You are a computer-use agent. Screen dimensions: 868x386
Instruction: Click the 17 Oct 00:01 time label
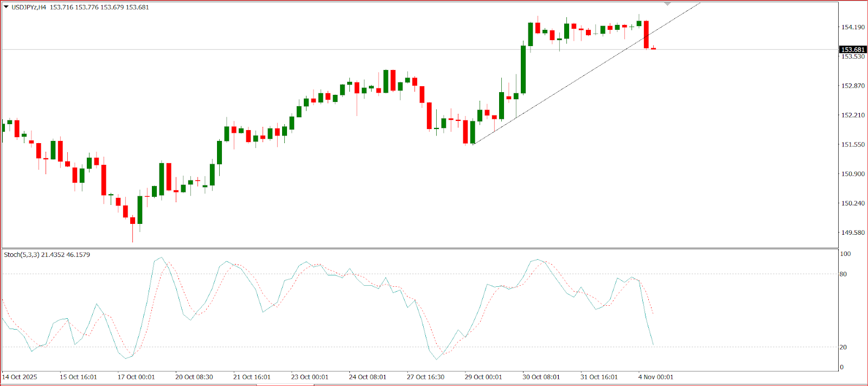pyautogui.click(x=136, y=377)
